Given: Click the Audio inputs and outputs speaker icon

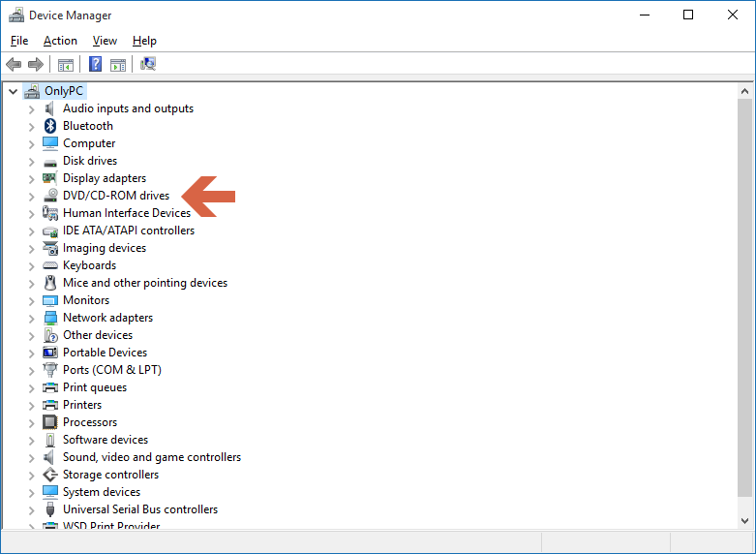Looking at the screenshot, I should 49,108.
